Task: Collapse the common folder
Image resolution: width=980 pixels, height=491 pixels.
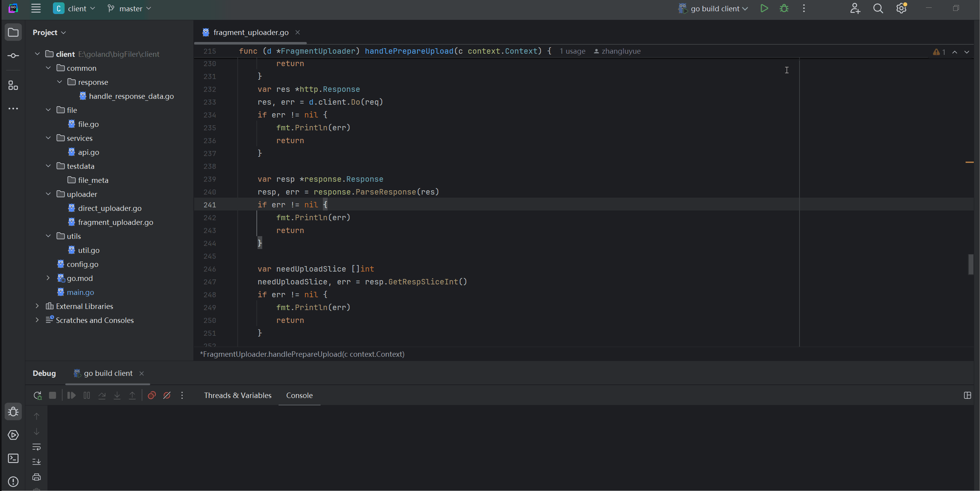Action: coord(48,68)
